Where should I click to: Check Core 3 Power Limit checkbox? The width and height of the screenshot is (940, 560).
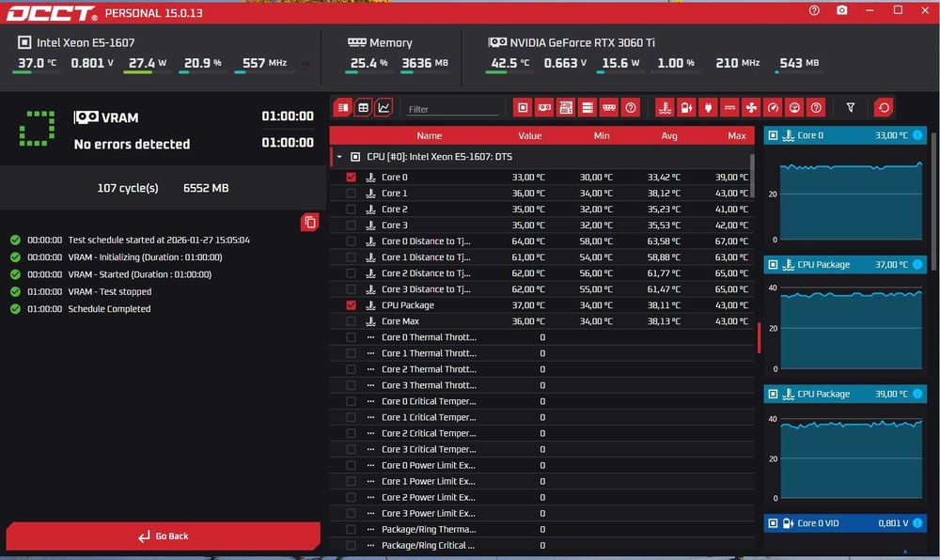(x=352, y=513)
